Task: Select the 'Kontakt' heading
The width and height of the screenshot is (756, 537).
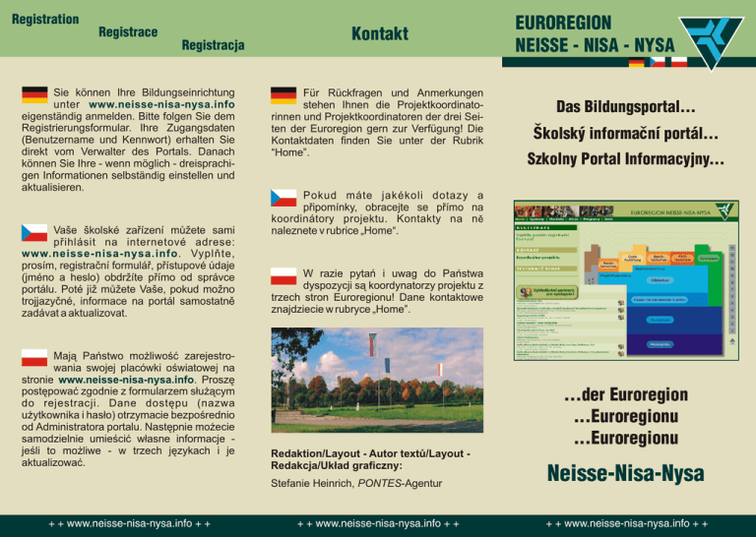Action: coord(379,34)
